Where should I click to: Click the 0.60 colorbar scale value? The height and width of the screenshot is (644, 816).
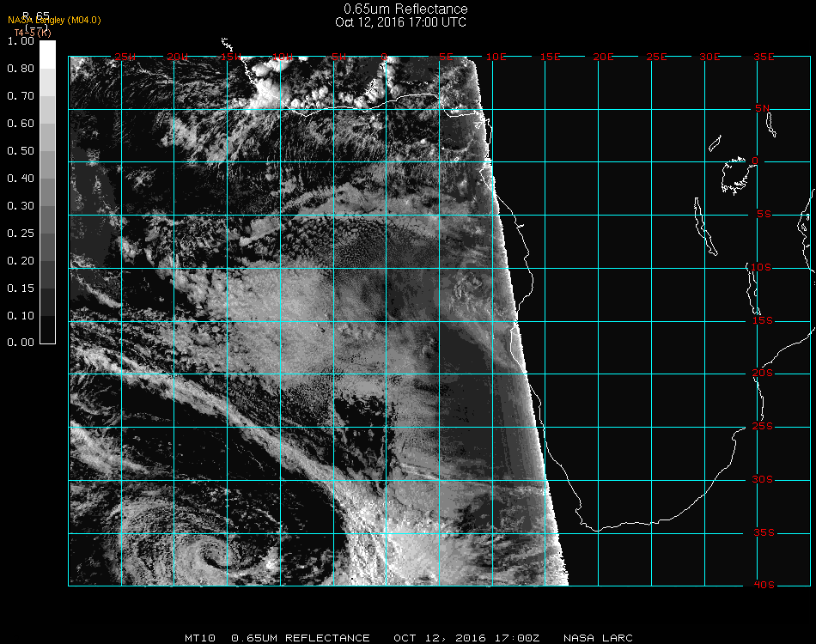tap(21, 124)
